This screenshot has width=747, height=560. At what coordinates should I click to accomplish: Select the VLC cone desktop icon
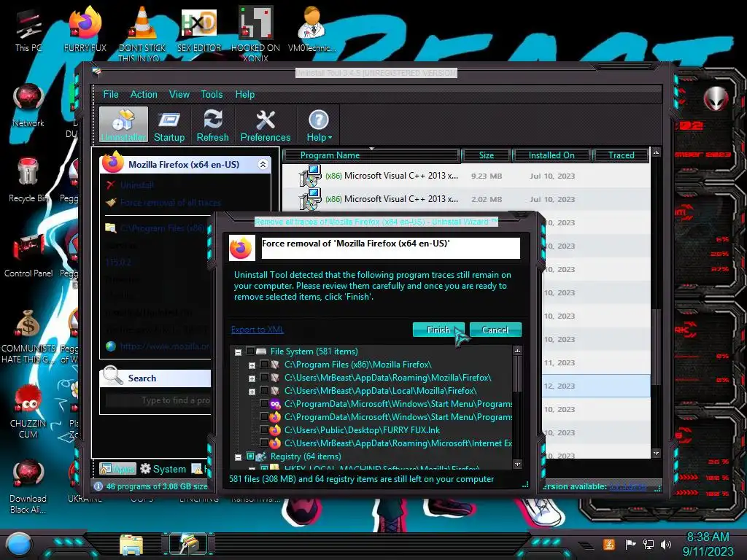[x=142, y=34]
